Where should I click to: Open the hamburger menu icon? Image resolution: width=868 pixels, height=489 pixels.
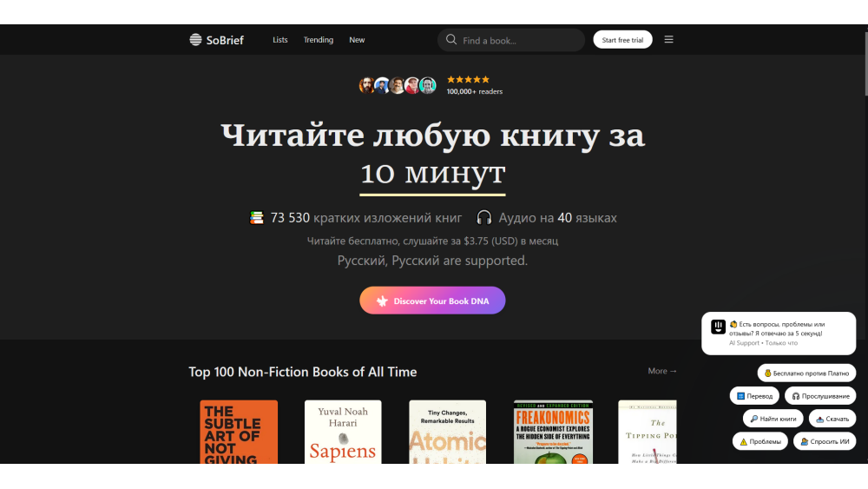point(668,40)
